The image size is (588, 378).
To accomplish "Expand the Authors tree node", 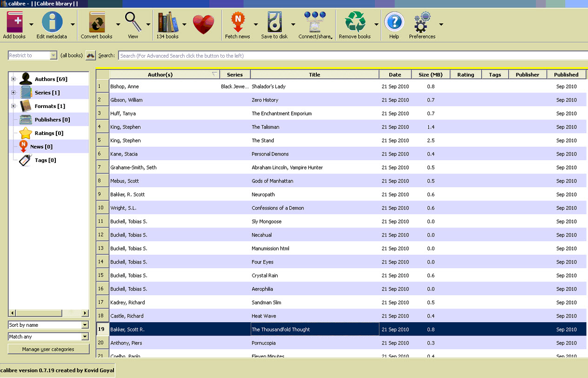I will pyautogui.click(x=13, y=79).
